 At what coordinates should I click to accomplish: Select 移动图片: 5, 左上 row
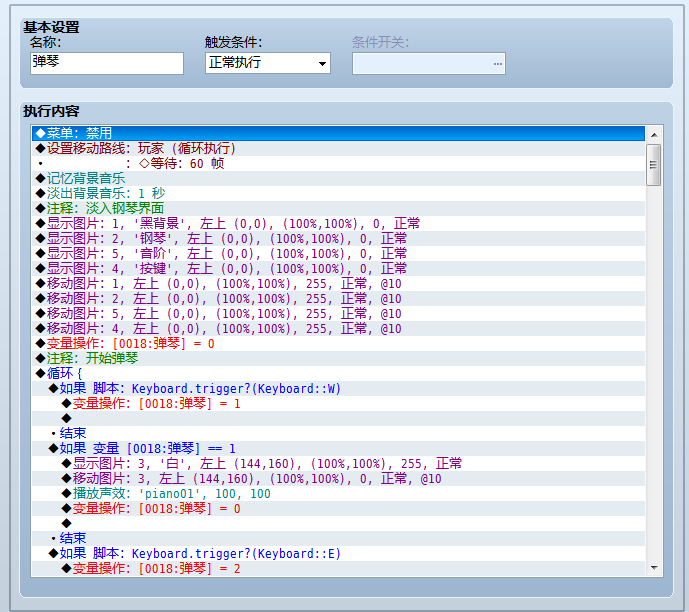tap(338, 313)
